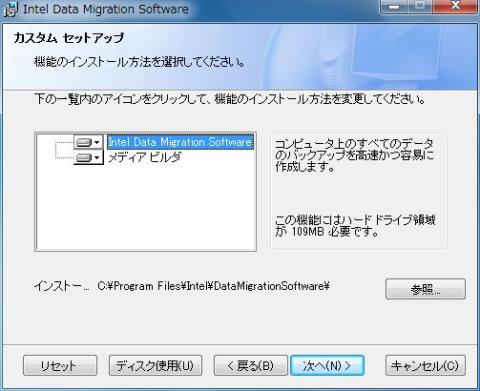Viewport: 480px width, 391px height.
Task: Click install path C:¥Program Files¥Intel¥DataMigrationSoftware¥
Action: tap(214, 286)
